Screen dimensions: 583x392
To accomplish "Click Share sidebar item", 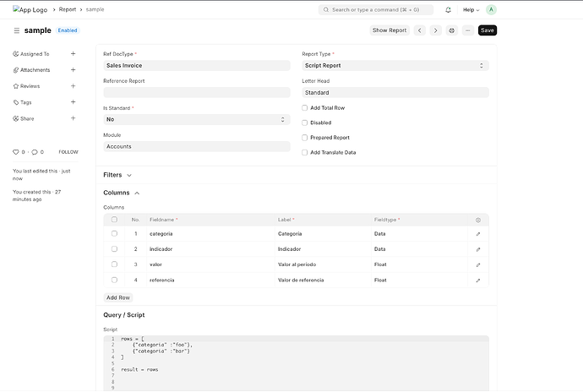I will pyautogui.click(x=27, y=118).
